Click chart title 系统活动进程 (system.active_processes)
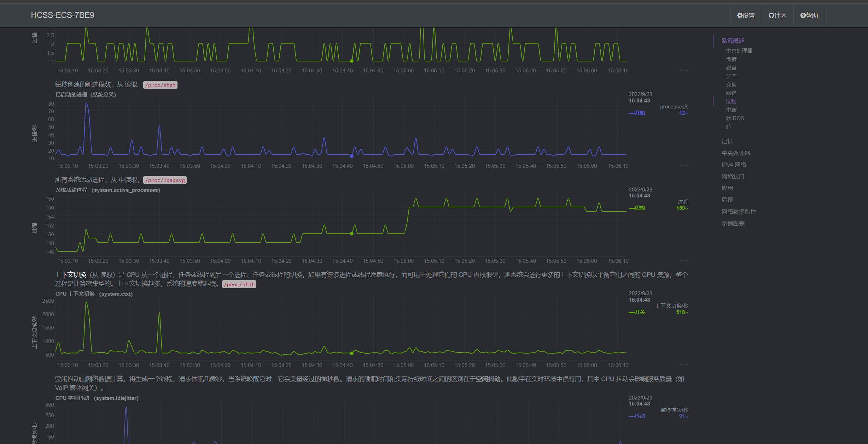 (x=107, y=190)
